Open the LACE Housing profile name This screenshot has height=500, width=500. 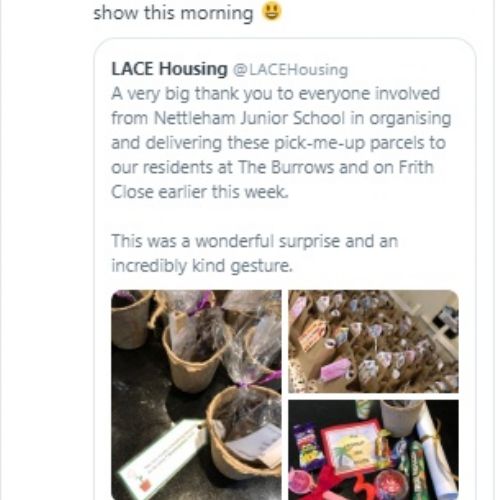pos(169,69)
